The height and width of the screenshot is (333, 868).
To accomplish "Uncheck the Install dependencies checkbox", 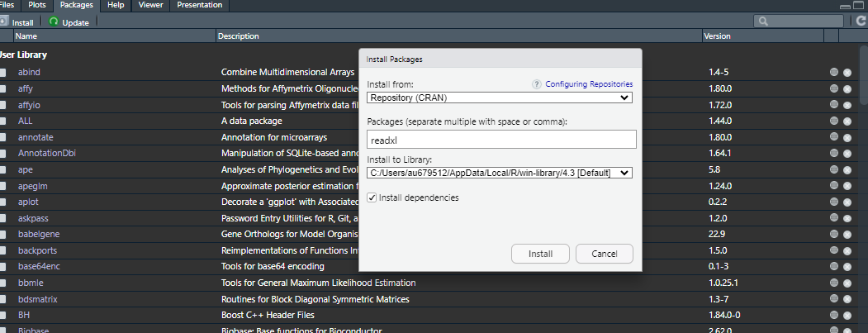I will click(x=372, y=197).
